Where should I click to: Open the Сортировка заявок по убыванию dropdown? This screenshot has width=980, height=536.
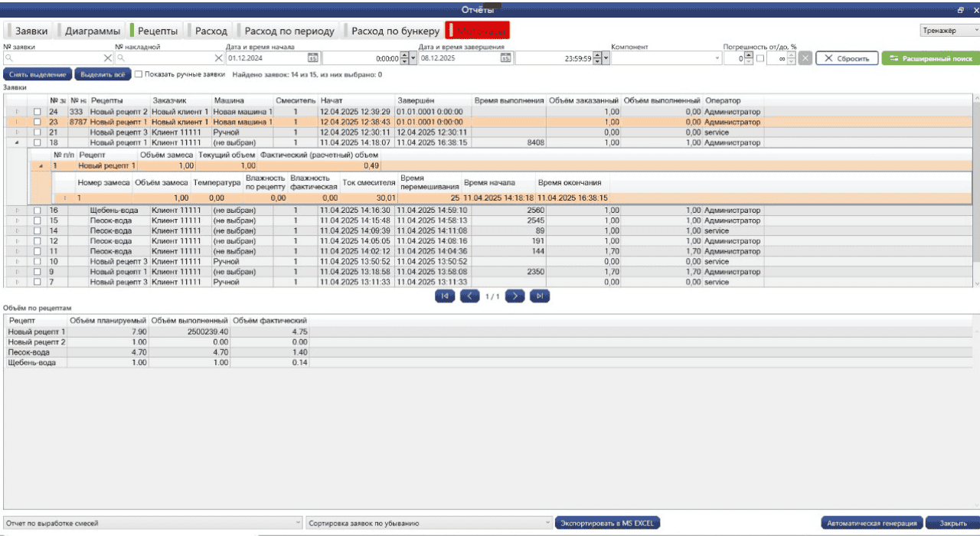(547, 523)
